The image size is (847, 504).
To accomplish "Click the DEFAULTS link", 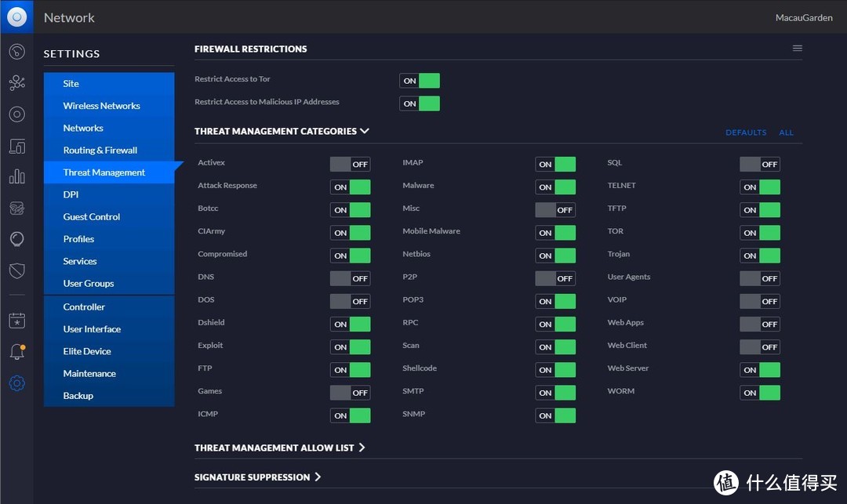I will (746, 133).
